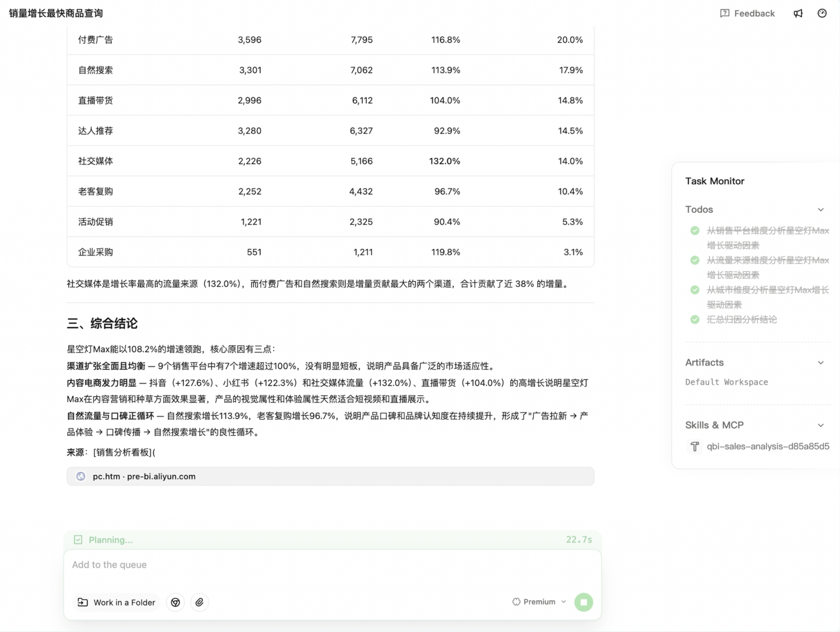Toggle first todo about 销售平台维度
The height and width of the screenshot is (632, 840).
[695, 231]
